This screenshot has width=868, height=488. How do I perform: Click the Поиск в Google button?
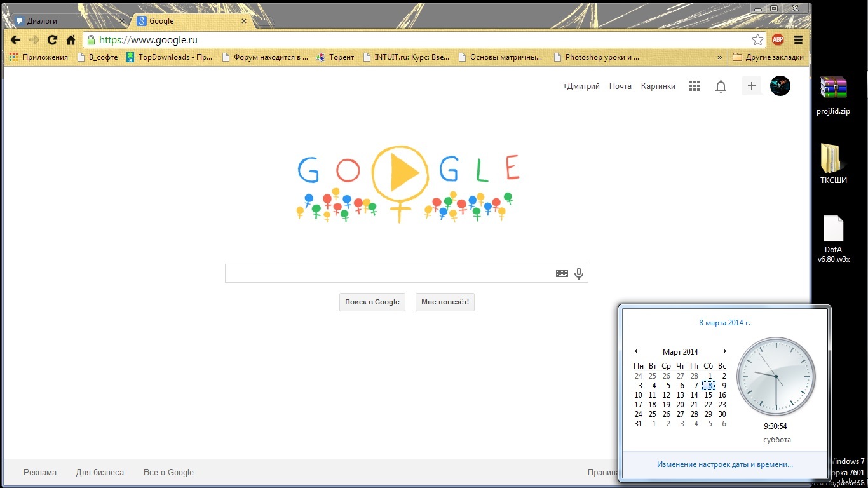[372, 302]
